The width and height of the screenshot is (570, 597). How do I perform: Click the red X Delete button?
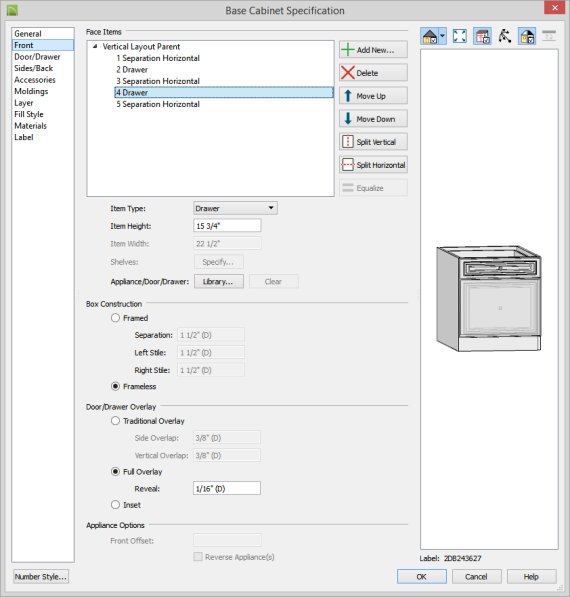(373, 73)
